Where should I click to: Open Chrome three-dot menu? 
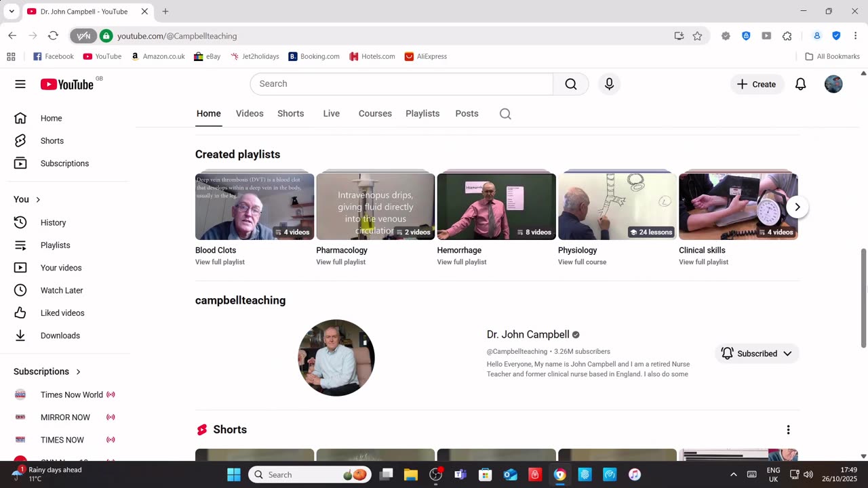tap(855, 36)
